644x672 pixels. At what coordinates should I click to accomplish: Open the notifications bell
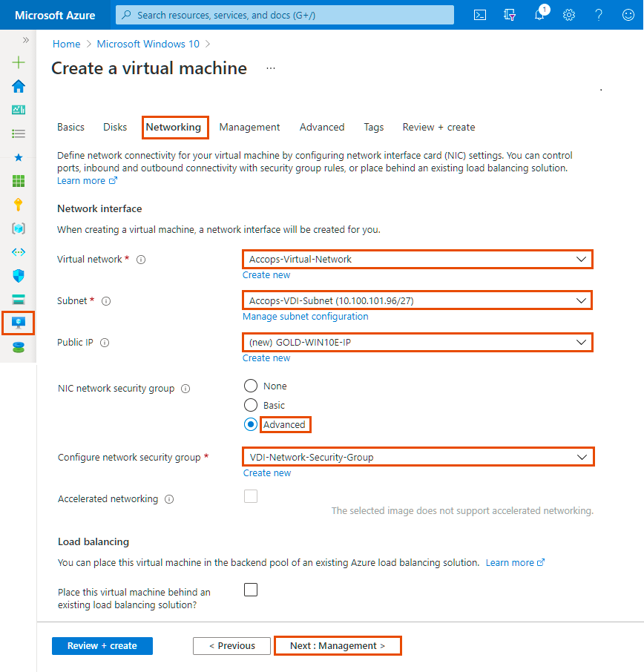[540, 14]
